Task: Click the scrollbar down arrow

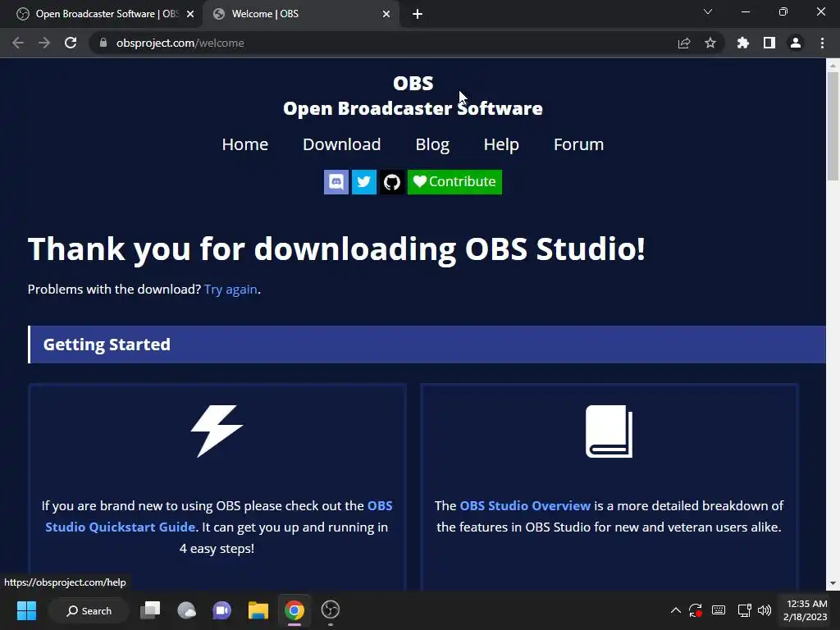Action: click(833, 583)
